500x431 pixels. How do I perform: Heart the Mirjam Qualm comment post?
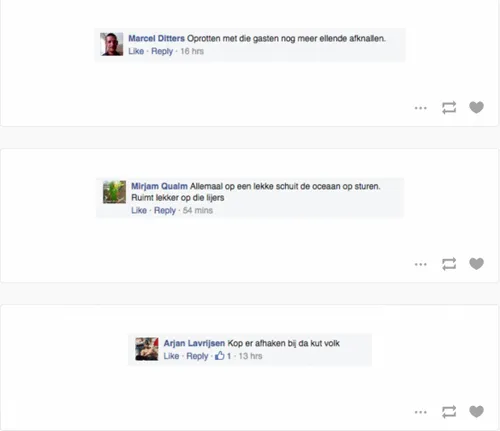(x=476, y=264)
